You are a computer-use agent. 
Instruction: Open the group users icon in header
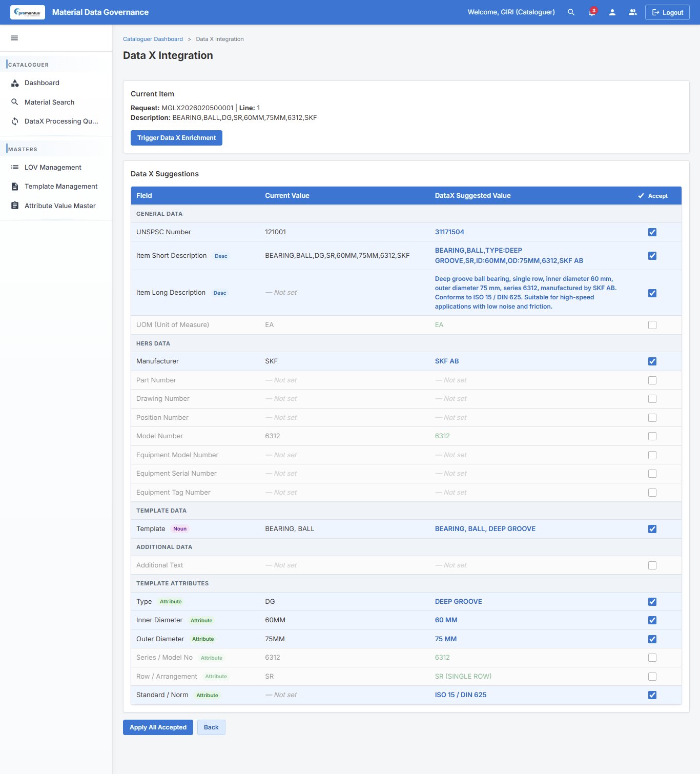point(633,12)
